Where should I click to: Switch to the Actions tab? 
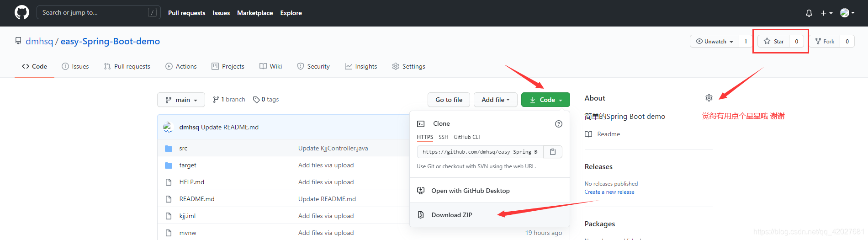tap(181, 66)
